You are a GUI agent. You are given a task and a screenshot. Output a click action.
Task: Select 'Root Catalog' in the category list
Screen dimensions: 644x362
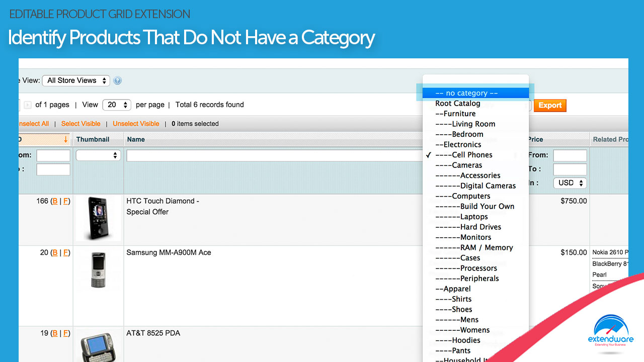457,103
